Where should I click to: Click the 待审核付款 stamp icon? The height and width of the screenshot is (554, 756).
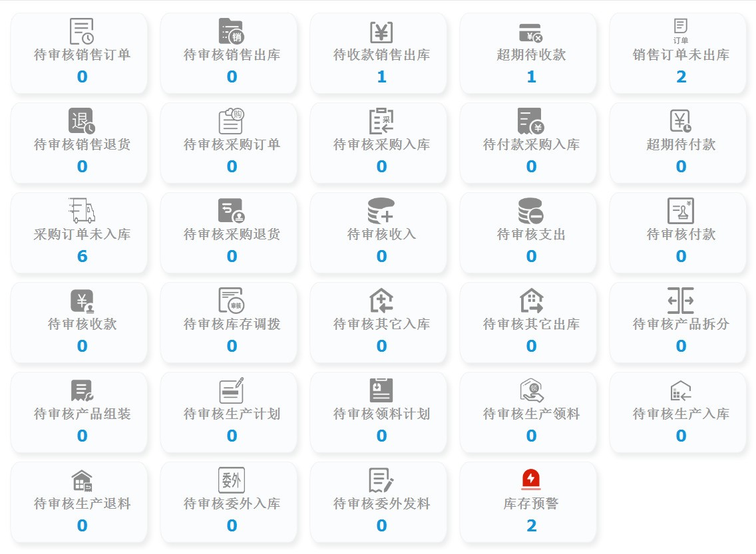pos(681,211)
